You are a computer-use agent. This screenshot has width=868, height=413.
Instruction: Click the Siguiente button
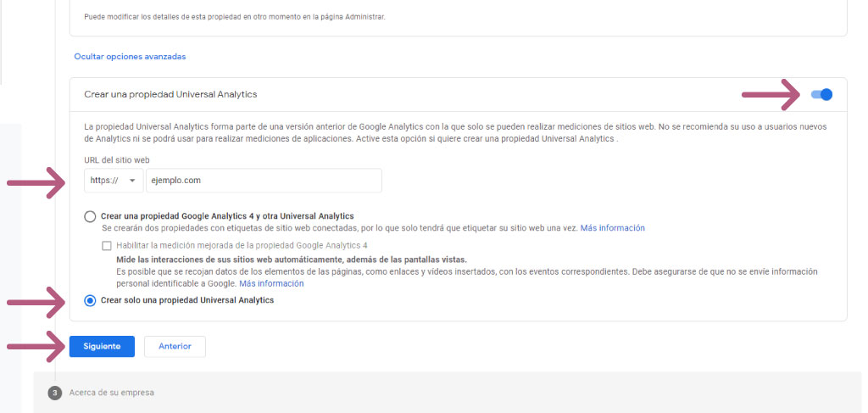coord(102,347)
